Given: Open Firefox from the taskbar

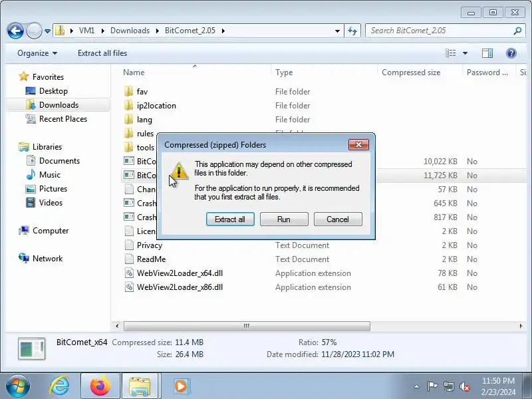Looking at the screenshot, I should pos(100,386).
